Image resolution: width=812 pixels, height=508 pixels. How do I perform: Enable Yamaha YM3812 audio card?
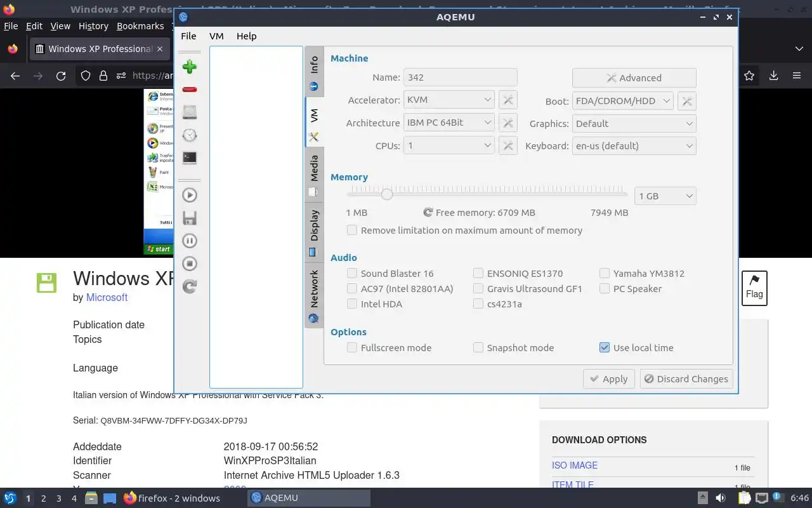605,274
